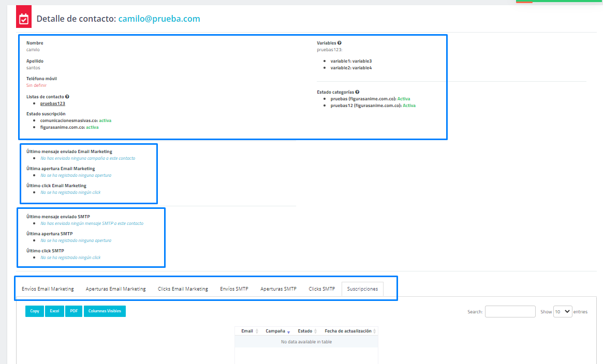
Task: Click the Columnas Visibles button
Action: click(x=105, y=311)
